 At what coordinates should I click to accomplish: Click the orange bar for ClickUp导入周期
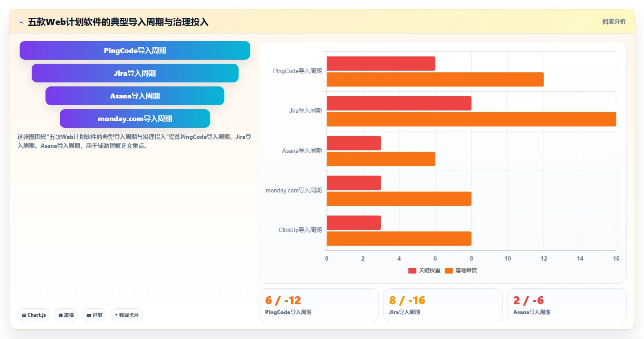tap(399, 239)
